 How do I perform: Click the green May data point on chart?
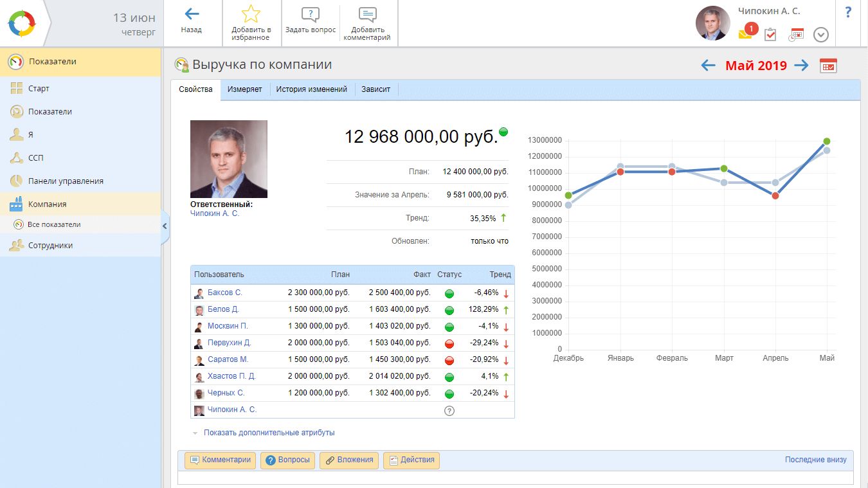click(827, 141)
